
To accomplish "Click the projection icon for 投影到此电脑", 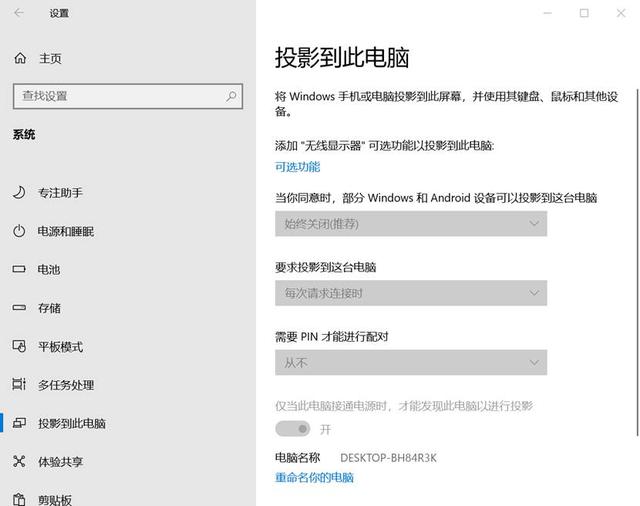I will tap(19, 423).
